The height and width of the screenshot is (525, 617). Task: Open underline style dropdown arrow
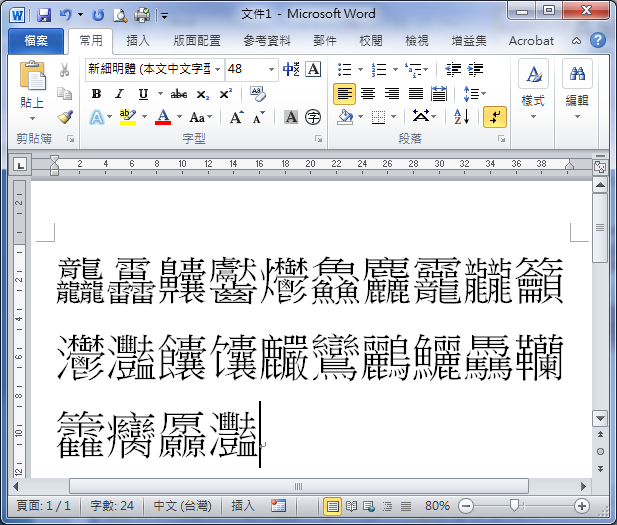160,94
